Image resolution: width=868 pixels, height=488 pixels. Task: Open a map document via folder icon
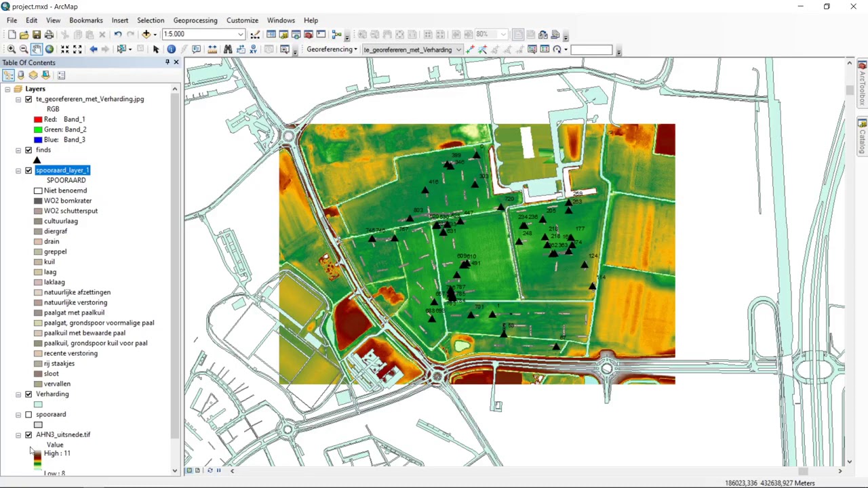coord(24,35)
